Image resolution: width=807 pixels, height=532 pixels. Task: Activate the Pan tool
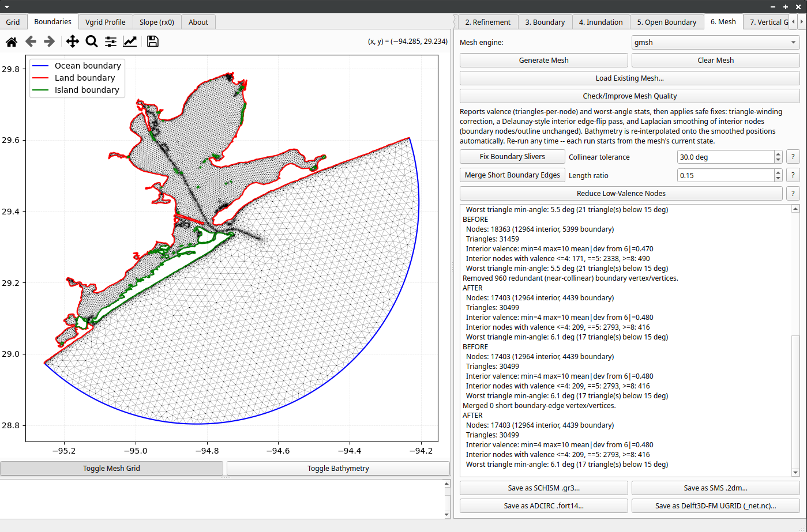[x=72, y=41]
